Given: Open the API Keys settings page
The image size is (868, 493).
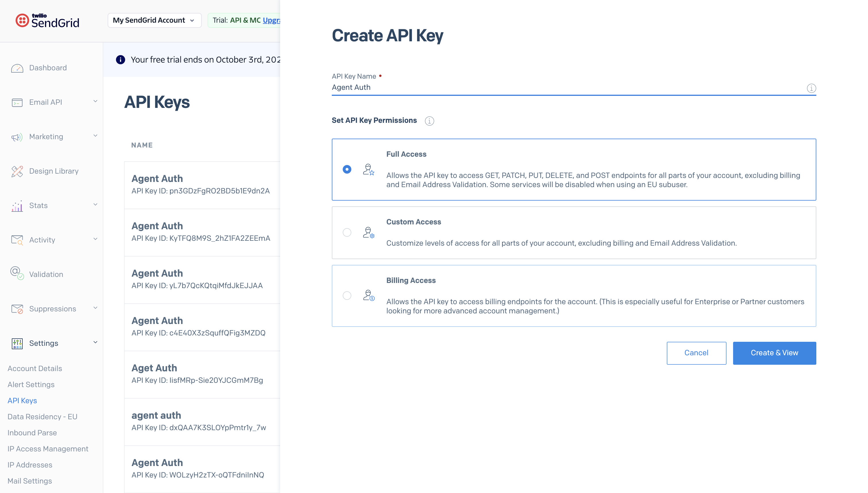Looking at the screenshot, I should (x=22, y=401).
